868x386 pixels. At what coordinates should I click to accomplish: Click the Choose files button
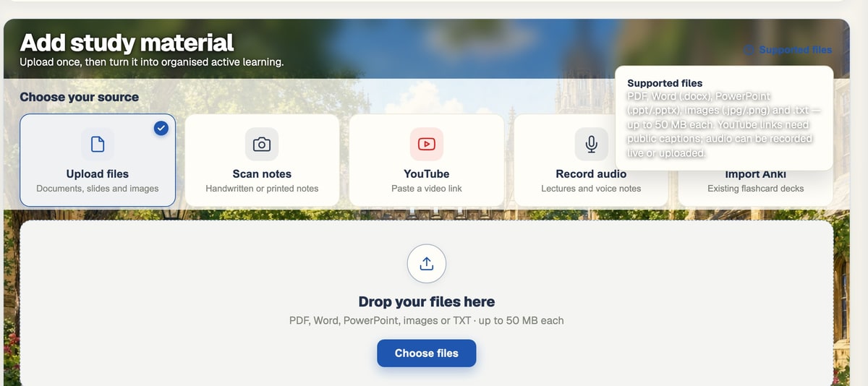point(427,353)
